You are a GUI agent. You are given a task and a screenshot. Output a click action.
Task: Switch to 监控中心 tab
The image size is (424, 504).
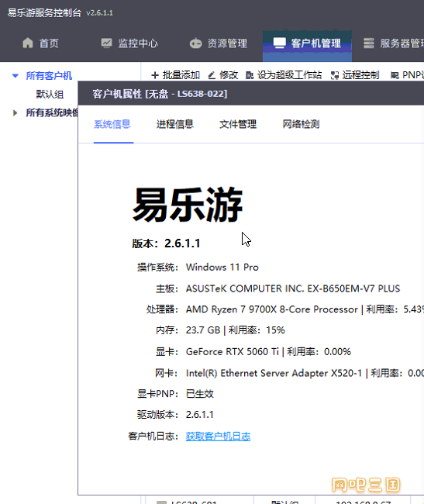pos(129,43)
